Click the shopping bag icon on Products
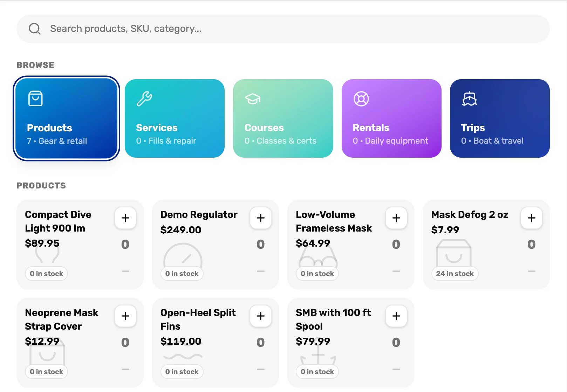Viewport: 567px width, 392px height. click(35, 98)
